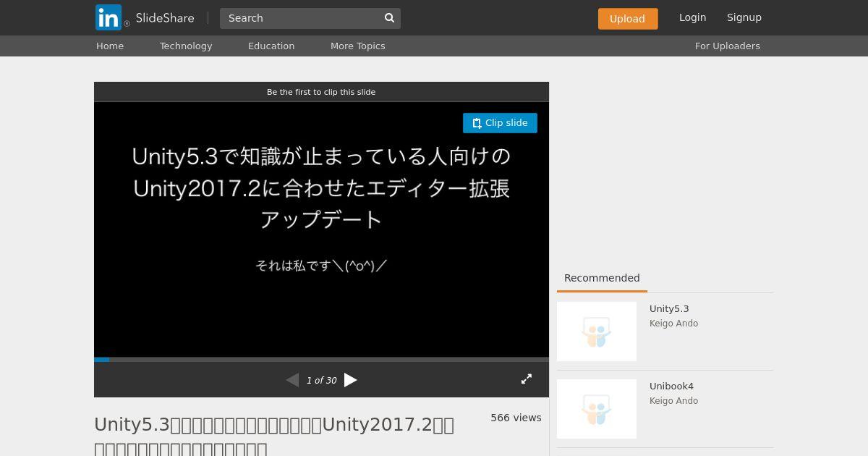Open the Home menu item

point(110,46)
